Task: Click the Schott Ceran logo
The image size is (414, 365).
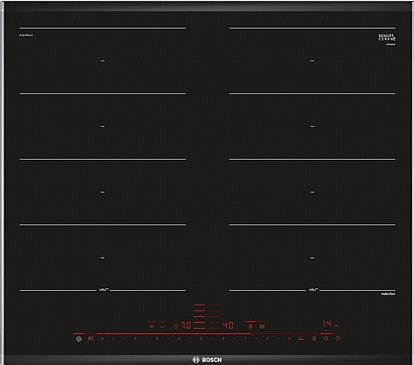Action: [387, 38]
